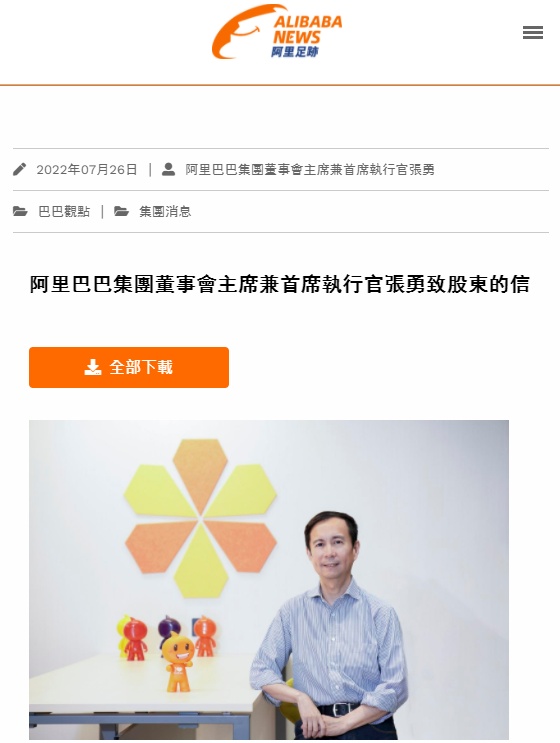Click the yellow-orange flower wall decoration in the photo
Image resolution: width=560 pixels, height=743 pixels.
pos(200,518)
